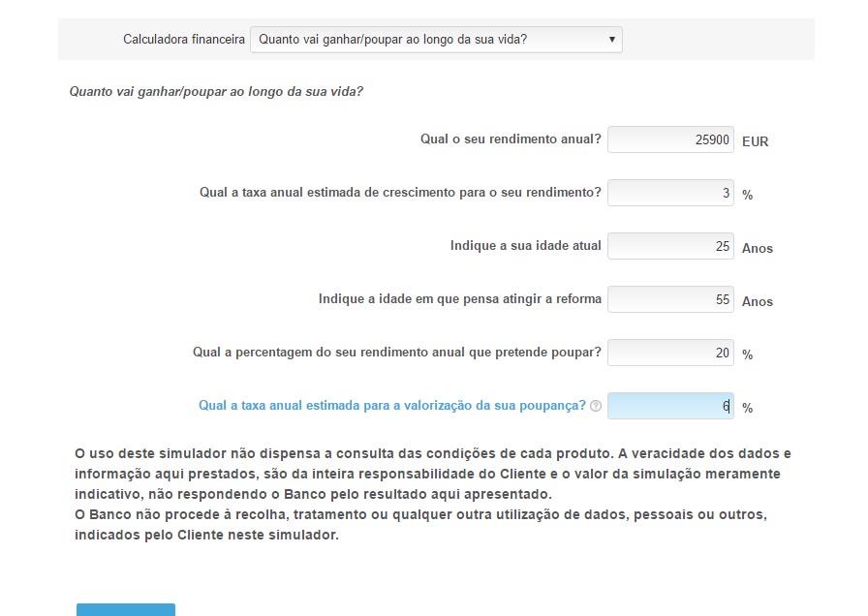Open the Calculadora financeira dropdown
The width and height of the screenshot is (868, 616).
coord(436,40)
